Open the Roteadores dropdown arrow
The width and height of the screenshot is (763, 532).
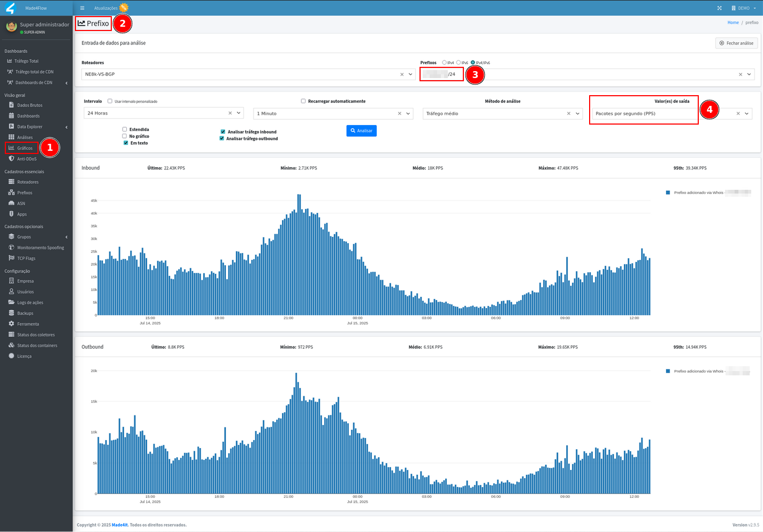(410, 74)
